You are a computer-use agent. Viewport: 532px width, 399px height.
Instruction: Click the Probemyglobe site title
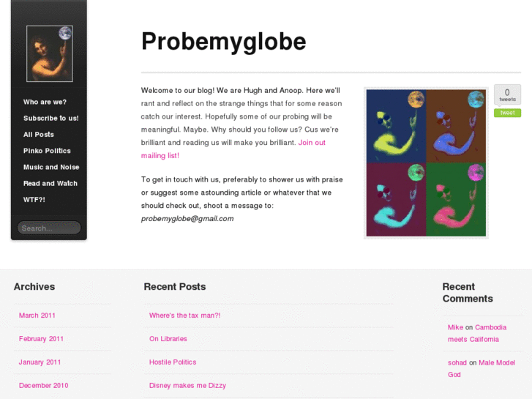coord(223,42)
